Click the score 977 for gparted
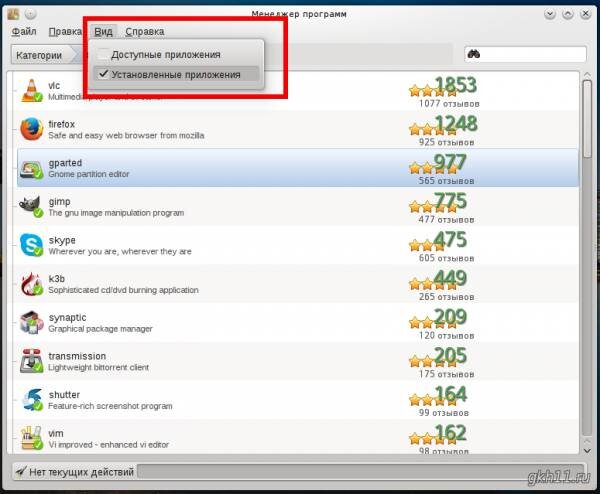Screen dimensions: 600x494 click(450, 162)
